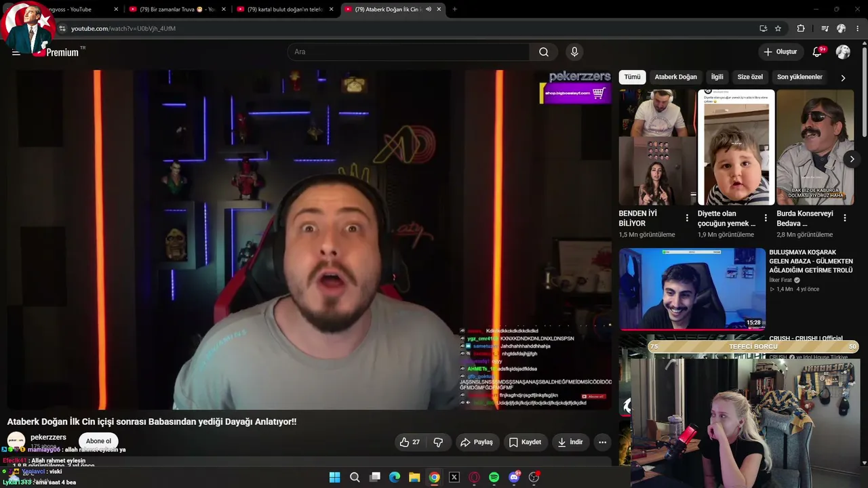The width and height of the screenshot is (868, 488).
Task: Open Opera GX from the taskbar
Action: (474, 477)
